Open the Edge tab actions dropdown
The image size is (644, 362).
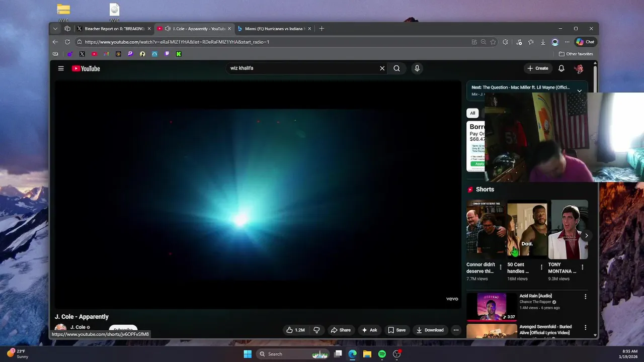[x=55, y=29]
